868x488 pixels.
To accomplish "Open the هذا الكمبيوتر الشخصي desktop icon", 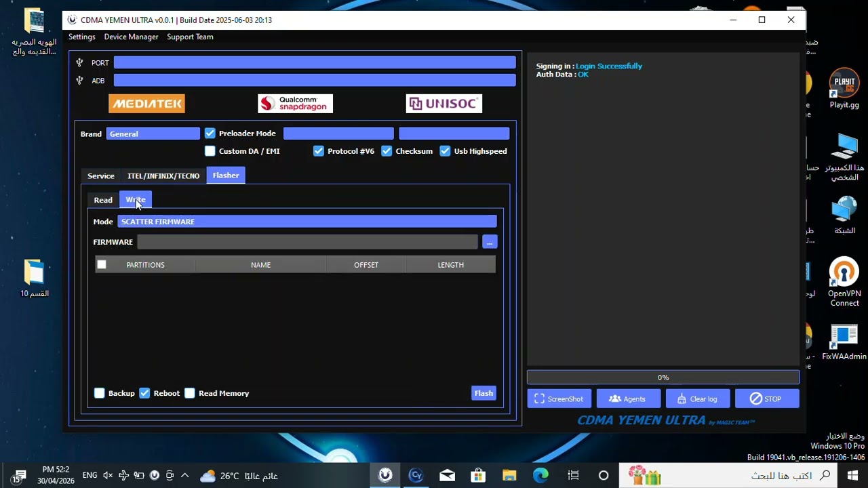I will coord(844,157).
